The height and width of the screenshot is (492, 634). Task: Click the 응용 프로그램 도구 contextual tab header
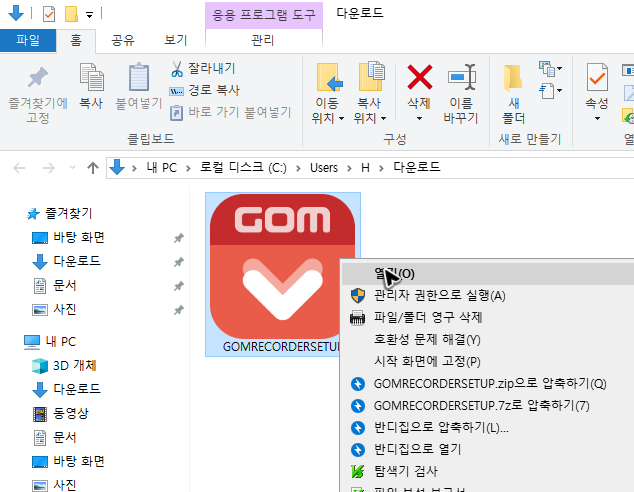click(x=264, y=15)
